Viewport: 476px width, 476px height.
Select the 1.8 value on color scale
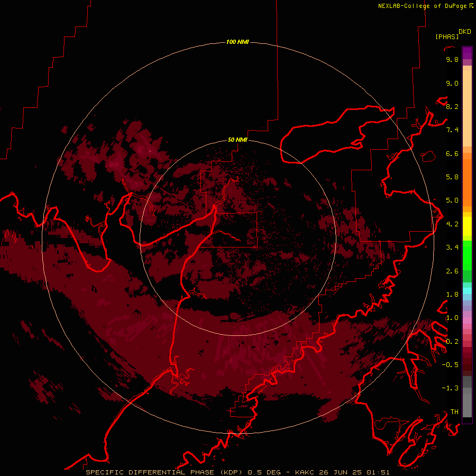tap(452, 295)
